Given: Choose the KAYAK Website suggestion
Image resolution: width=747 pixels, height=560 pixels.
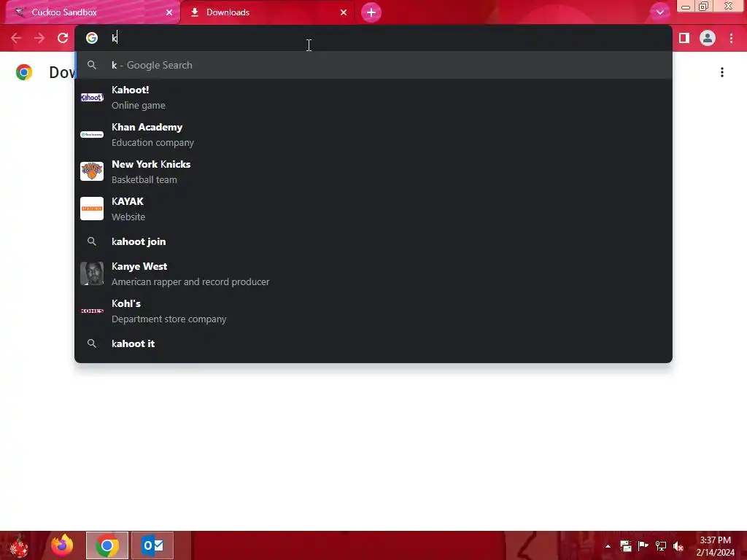Looking at the screenshot, I should pyautogui.click(x=373, y=209).
